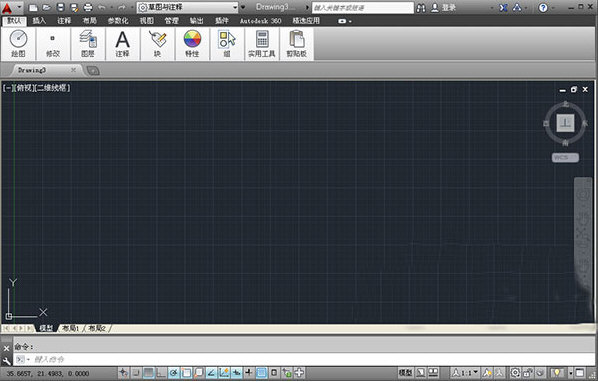Expand the 修改 modify panel

53,44
